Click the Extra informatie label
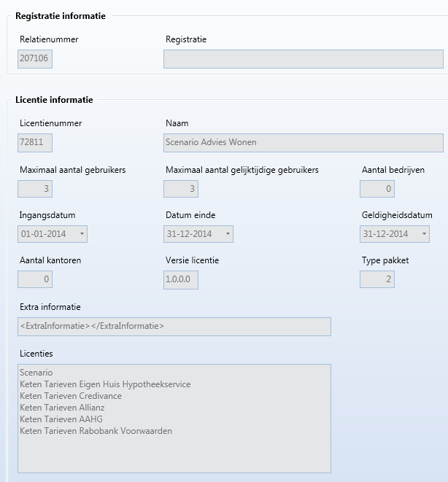Viewport: 448px width, 482px height. 50,307
